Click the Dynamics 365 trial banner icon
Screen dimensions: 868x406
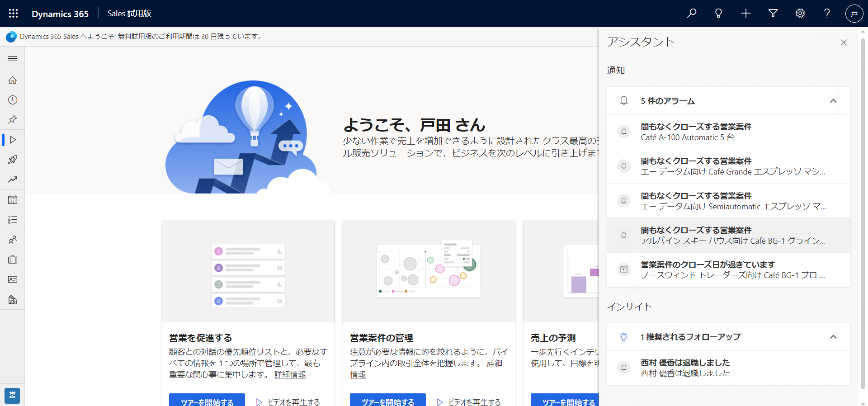(11, 37)
